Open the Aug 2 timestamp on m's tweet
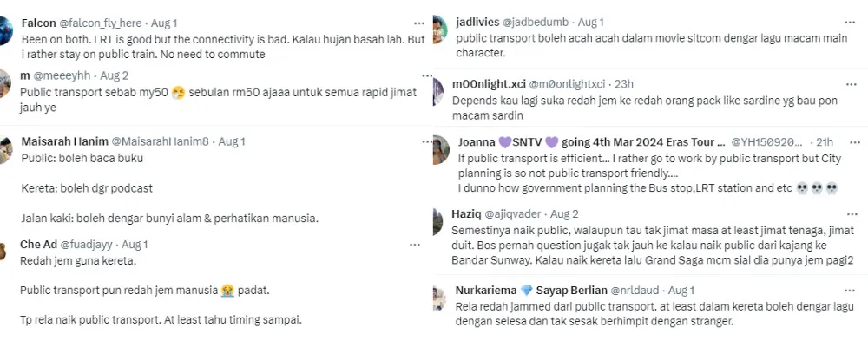This screenshot has width=868, height=347. [115, 75]
